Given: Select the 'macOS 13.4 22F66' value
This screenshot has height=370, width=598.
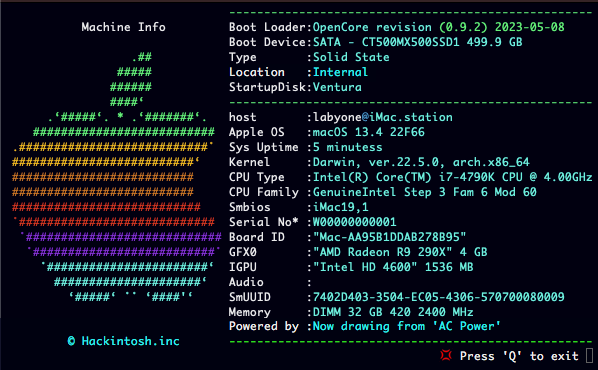Looking at the screenshot, I should tap(368, 132).
